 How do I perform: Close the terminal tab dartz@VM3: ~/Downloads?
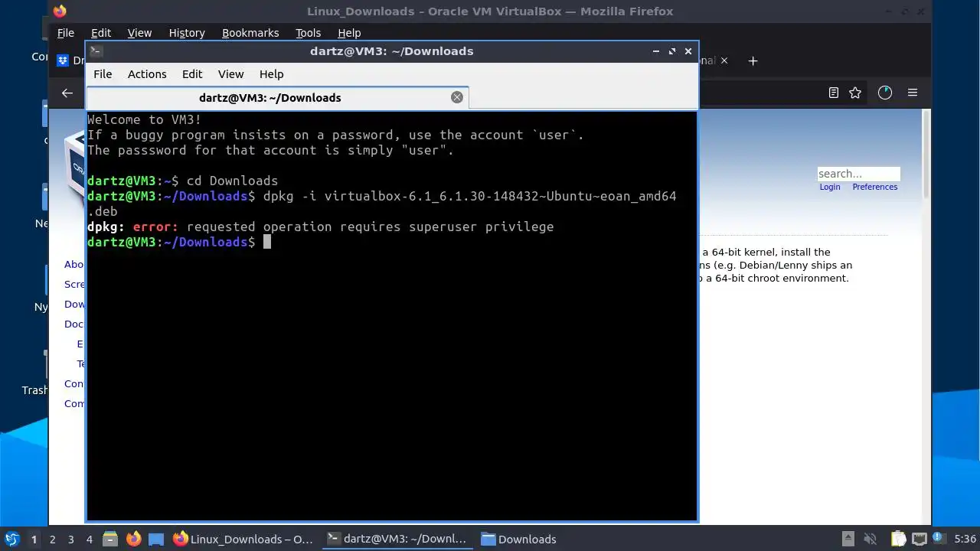pyautogui.click(x=457, y=97)
